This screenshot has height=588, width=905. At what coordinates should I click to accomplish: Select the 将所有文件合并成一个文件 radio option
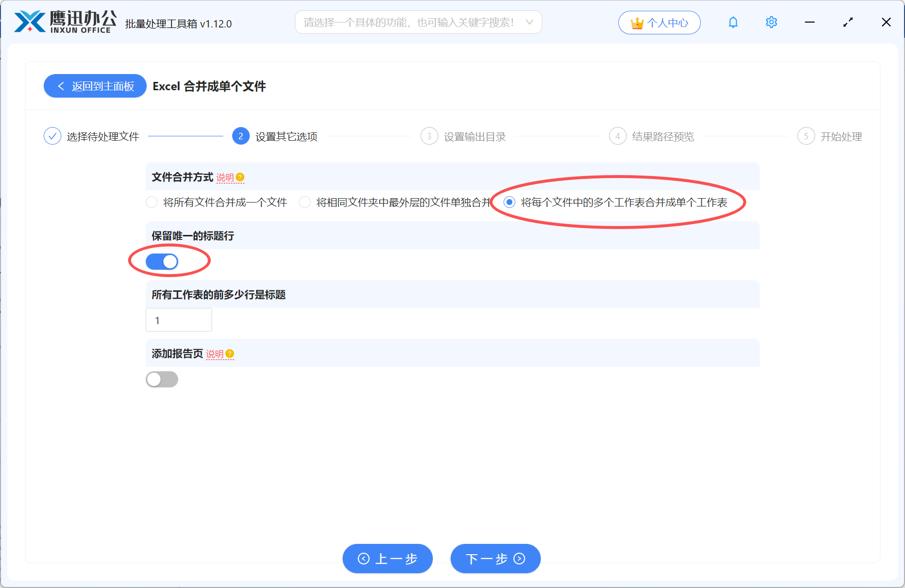pos(152,202)
